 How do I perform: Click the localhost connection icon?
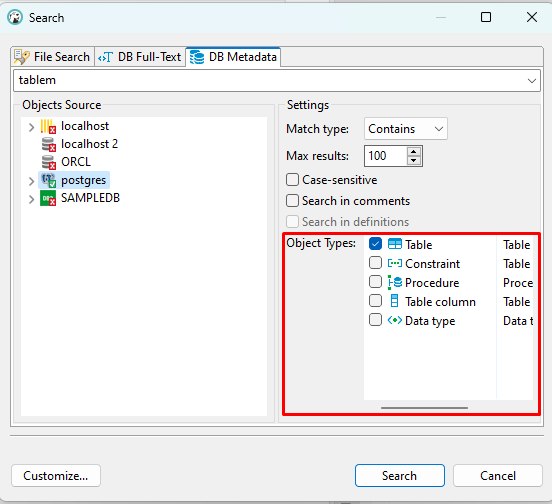tap(48, 126)
